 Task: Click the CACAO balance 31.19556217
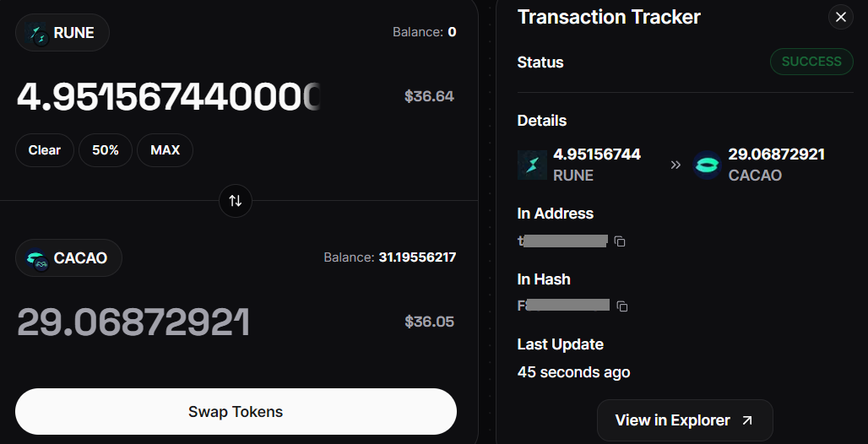click(417, 257)
